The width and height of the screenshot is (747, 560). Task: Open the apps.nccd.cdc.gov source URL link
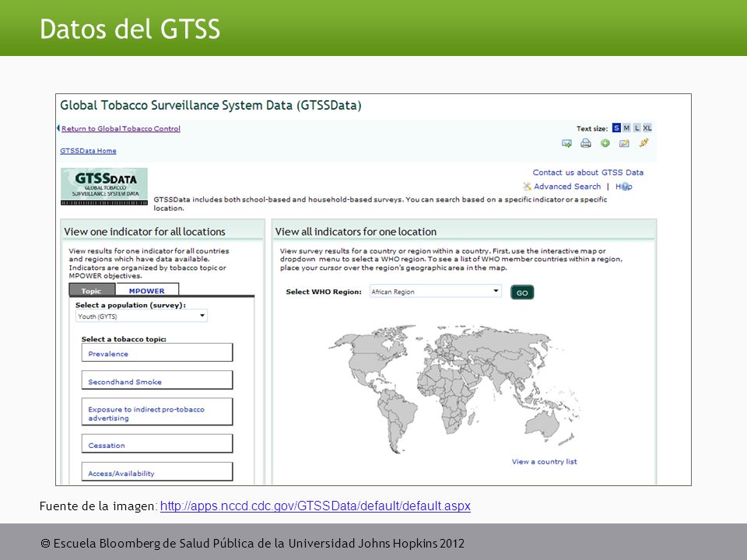point(315,506)
